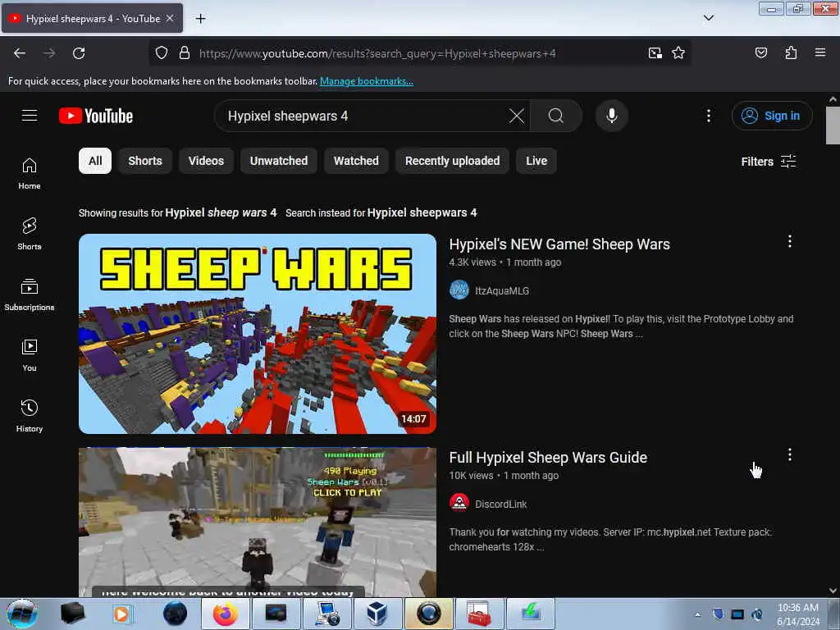Start voice search with the microphone icon
840x630 pixels.
(x=612, y=116)
